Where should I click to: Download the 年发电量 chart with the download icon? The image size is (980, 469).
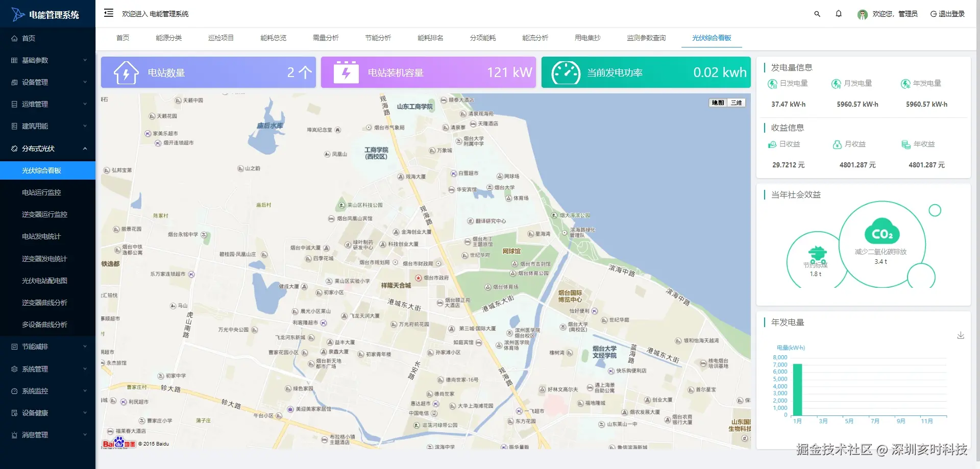pyautogui.click(x=961, y=335)
